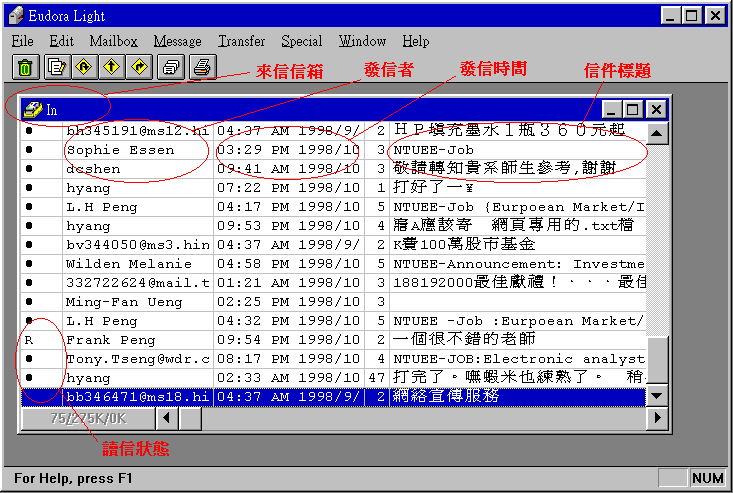The height and width of the screenshot is (493, 733).
Task: Click the 04:17 PM 1998/10 date cell
Action: tap(288, 207)
